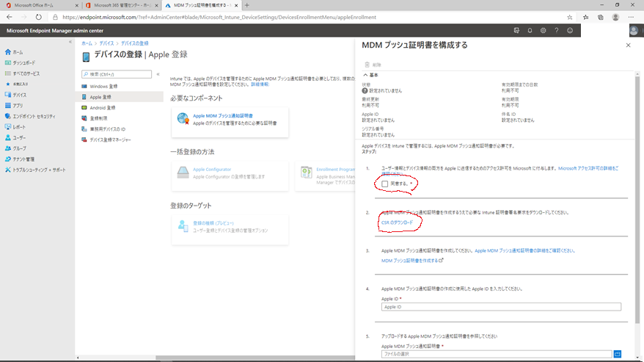The width and height of the screenshot is (644, 362).
Task: Close the MDM push certificate panel
Action: (x=628, y=46)
